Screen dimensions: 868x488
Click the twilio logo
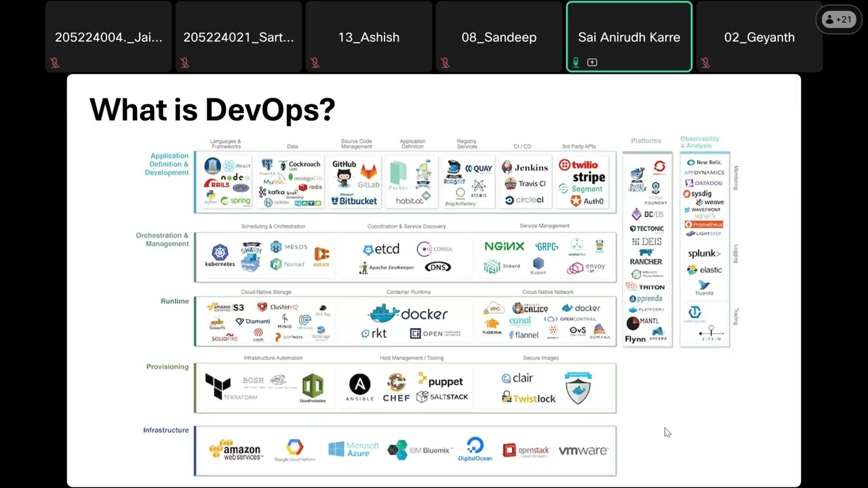click(578, 165)
